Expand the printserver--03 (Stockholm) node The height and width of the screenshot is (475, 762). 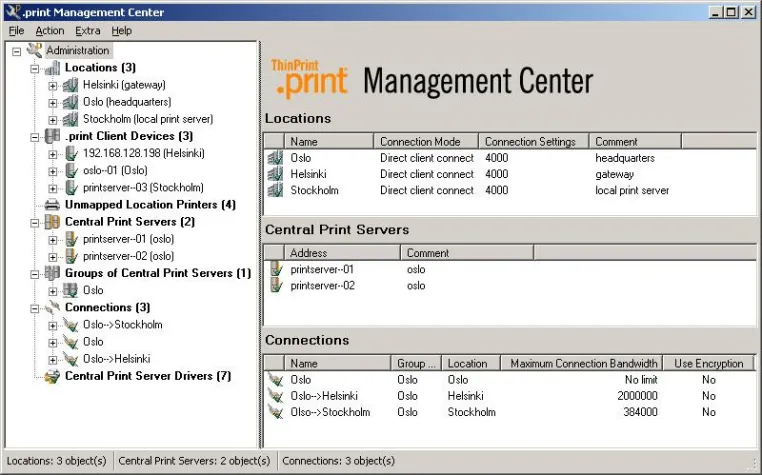click(52, 189)
